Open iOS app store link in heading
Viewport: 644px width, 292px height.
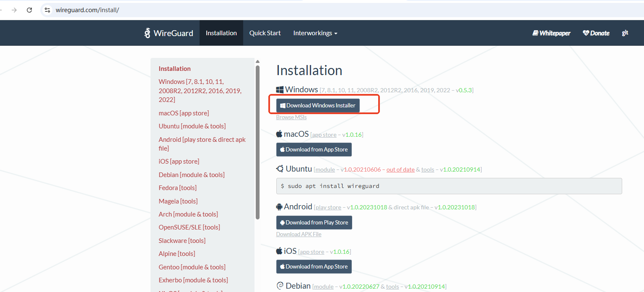coord(312,252)
